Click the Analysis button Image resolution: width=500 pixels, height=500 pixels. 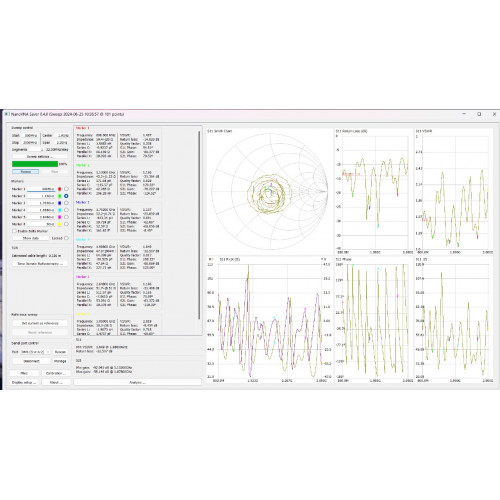point(137,382)
